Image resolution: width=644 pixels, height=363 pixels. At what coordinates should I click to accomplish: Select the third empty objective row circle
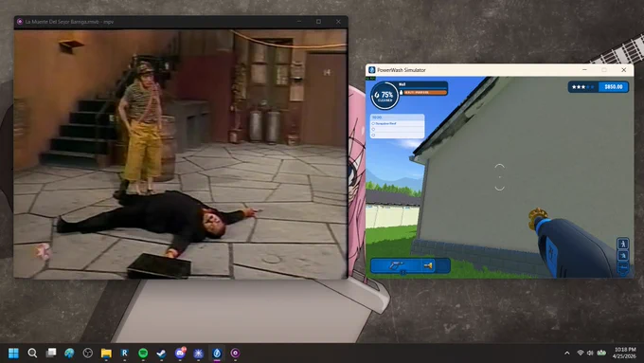point(373,135)
